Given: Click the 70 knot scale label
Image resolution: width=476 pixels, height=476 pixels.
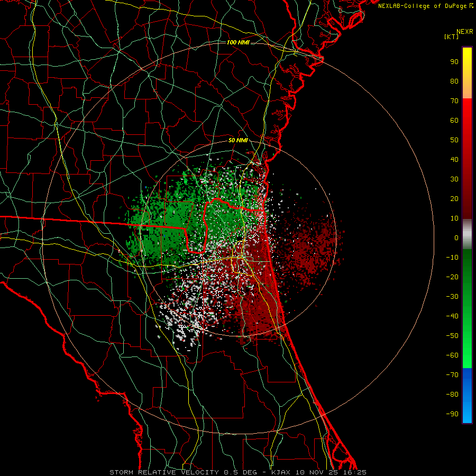Looking at the screenshot, I should (454, 101).
